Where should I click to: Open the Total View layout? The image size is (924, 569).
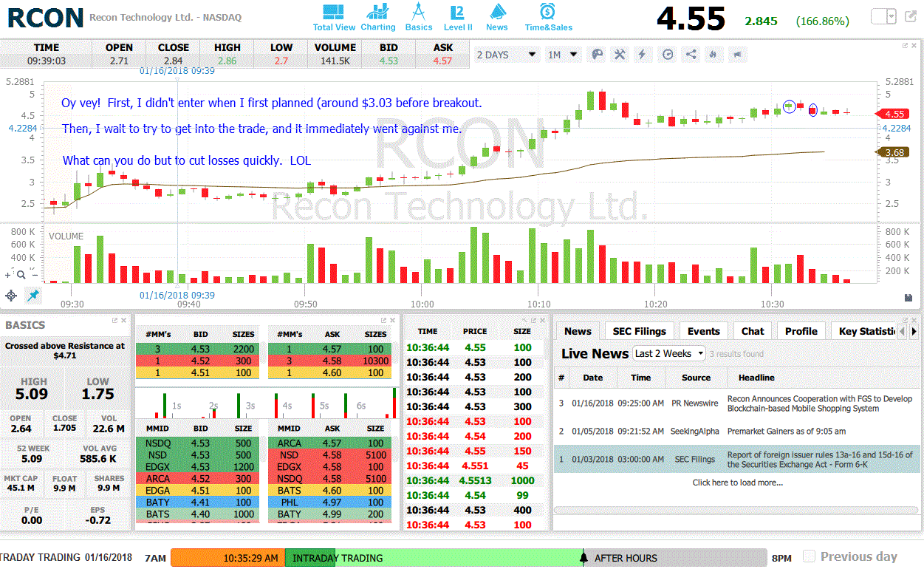(x=334, y=17)
